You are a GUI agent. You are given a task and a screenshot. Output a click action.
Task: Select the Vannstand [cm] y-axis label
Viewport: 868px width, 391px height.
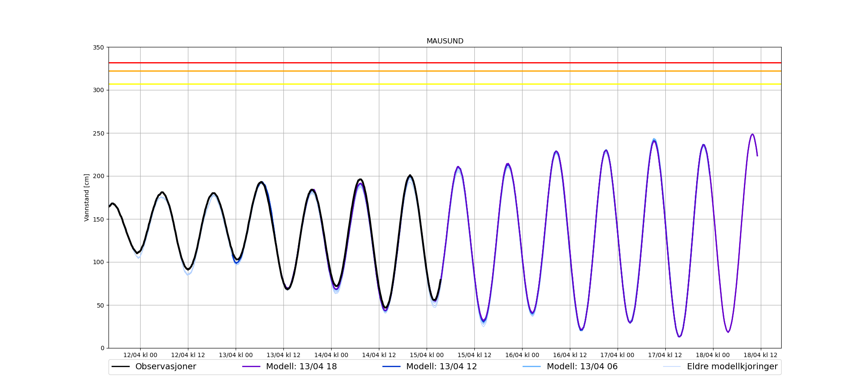(87, 198)
